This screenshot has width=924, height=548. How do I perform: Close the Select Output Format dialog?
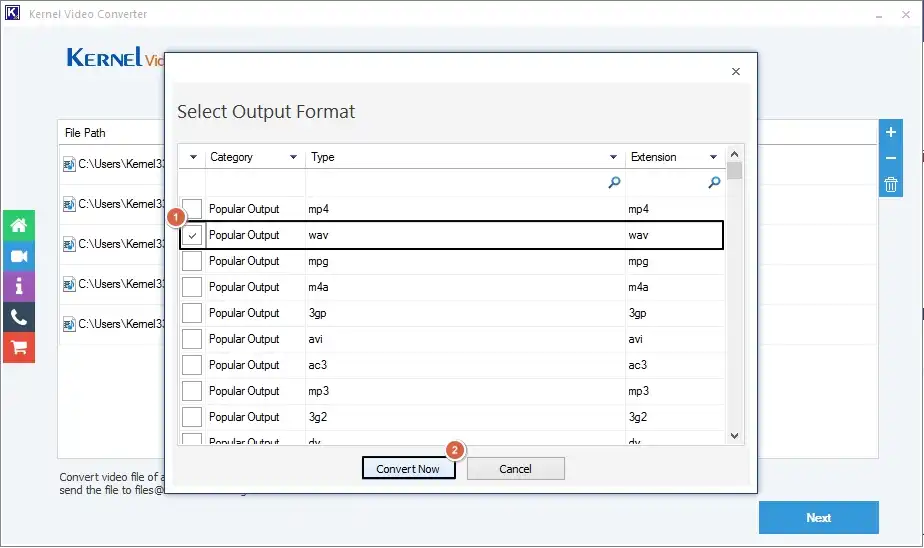[735, 71]
